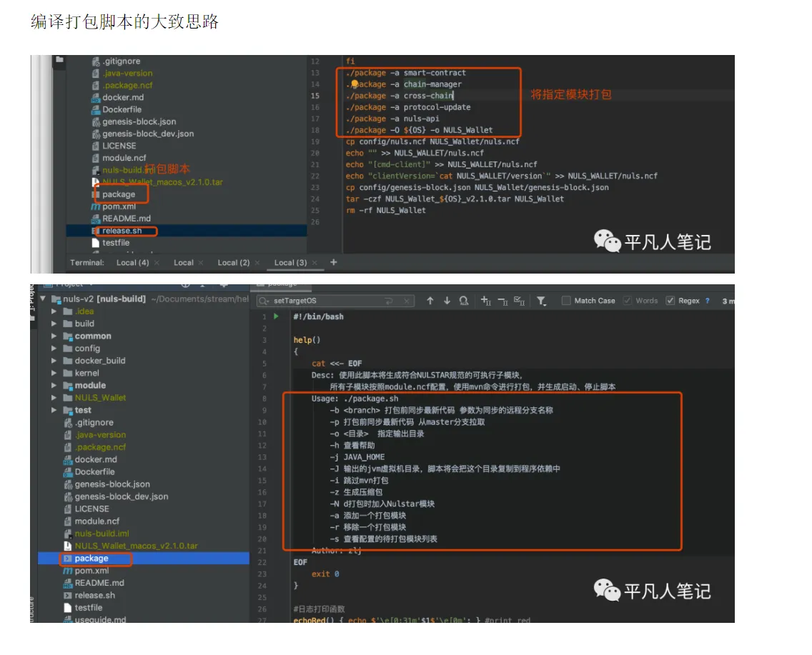The image size is (812, 655).
Task: Click the LICENSE file icon in the first screenshot tree
Action: click(x=95, y=146)
